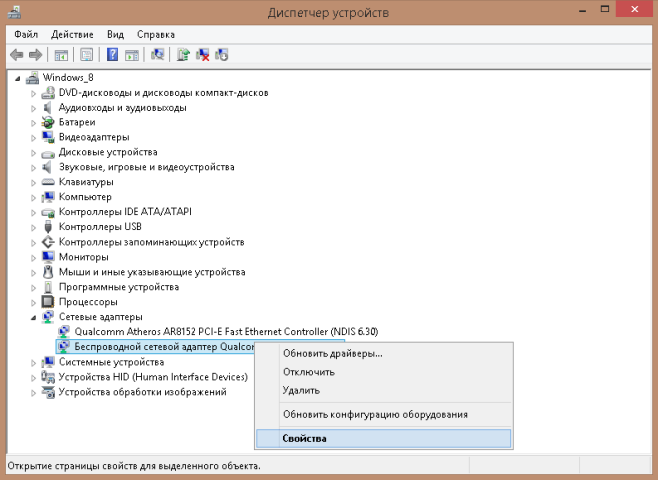Maximize the Диспетчер устройств window
Image resolution: width=658 pixels, height=480 pixels.
(605, 9)
